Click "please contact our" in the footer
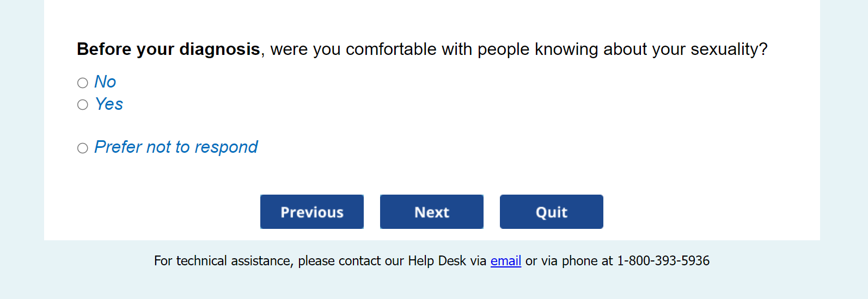 click(351, 261)
